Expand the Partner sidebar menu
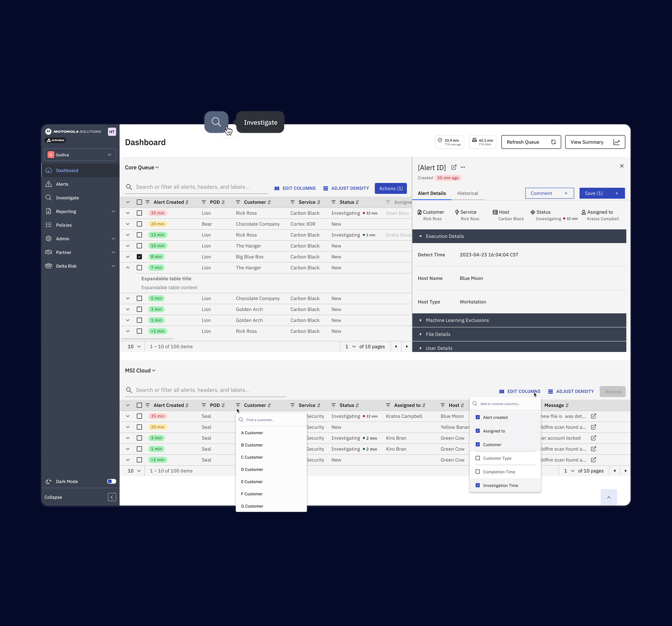The width and height of the screenshot is (672, 626). click(x=80, y=252)
